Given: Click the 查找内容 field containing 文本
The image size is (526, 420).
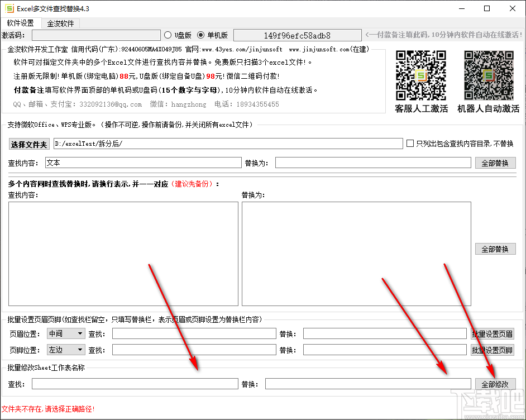Looking at the screenshot, I should [144, 163].
